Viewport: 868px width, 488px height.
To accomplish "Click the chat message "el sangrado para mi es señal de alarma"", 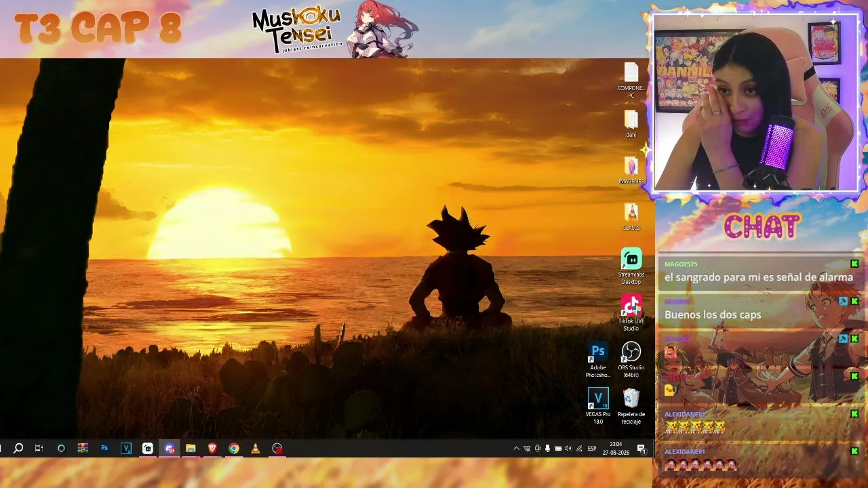I will tap(759, 277).
